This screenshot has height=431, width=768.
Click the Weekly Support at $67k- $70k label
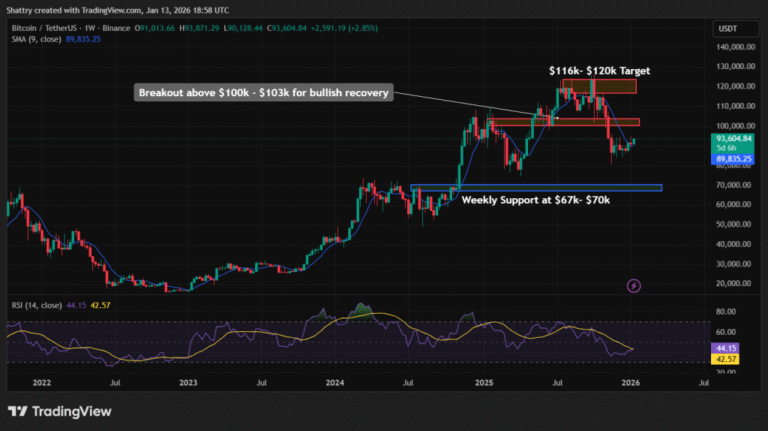(x=534, y=200)
